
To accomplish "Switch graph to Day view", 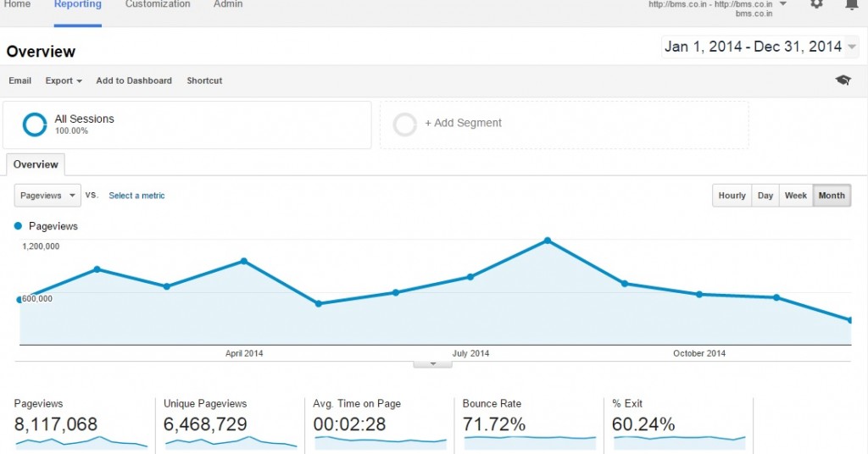I will pyautogui.click(x=765, y=196).
